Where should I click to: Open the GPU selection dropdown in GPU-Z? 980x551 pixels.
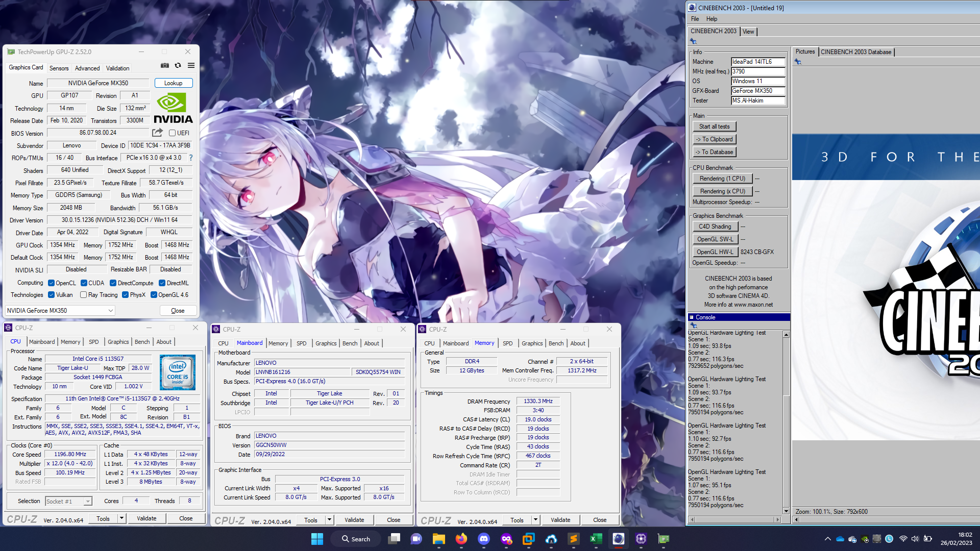(60, 311)
